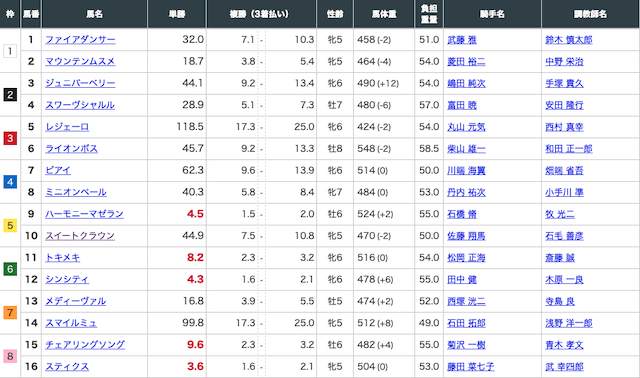Open jockey link 丸山 元気
The image size is (640, 378).
point(467,127)
